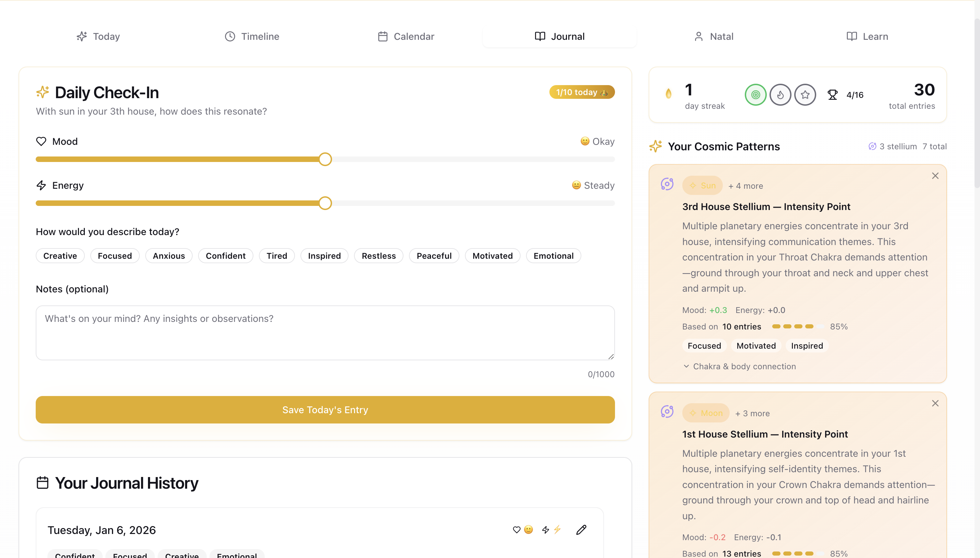The width and height of the screenshot is (980, 558).
Task: Click the Daily Check-In sparkle icon
Action: 43,92
